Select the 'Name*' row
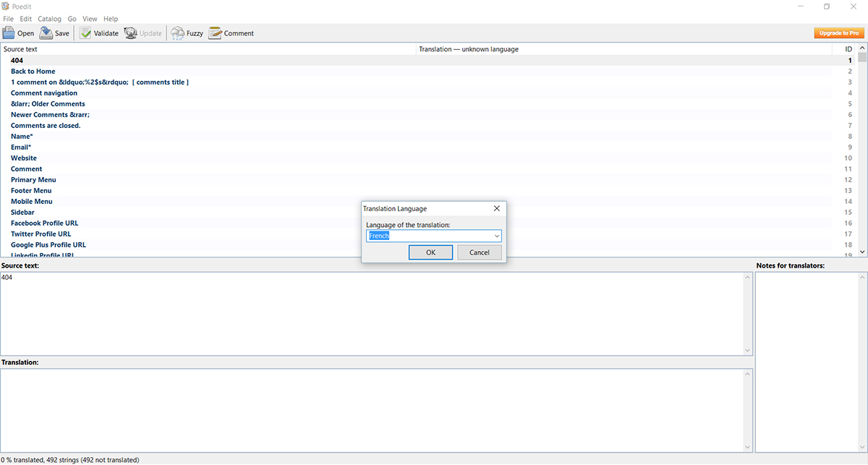 tap(428, 137)
